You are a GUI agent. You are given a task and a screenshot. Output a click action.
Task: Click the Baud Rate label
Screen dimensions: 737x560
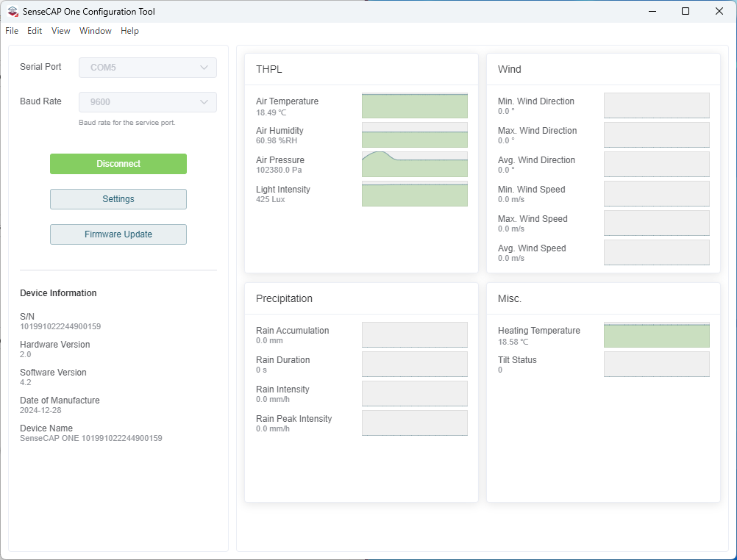[40, 101]
